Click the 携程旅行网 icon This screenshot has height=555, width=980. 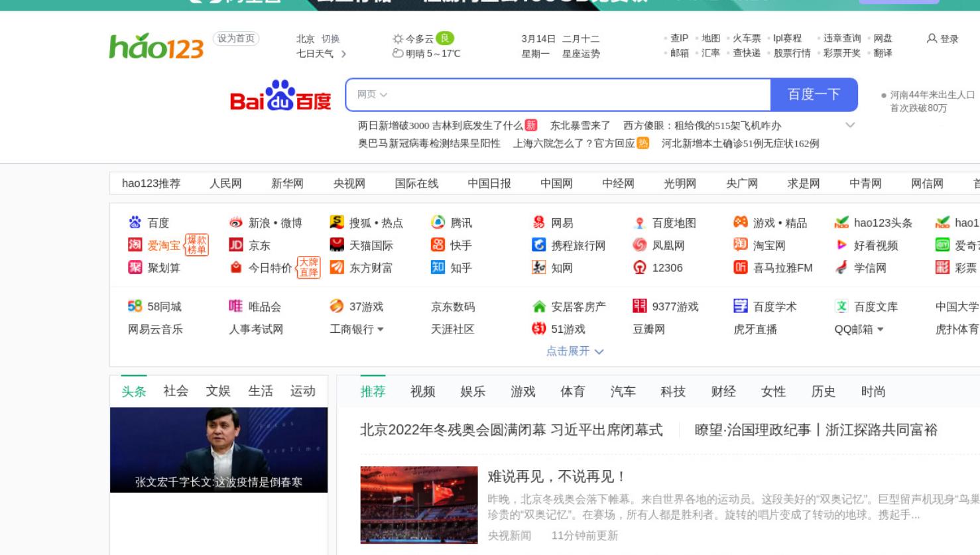539,245
